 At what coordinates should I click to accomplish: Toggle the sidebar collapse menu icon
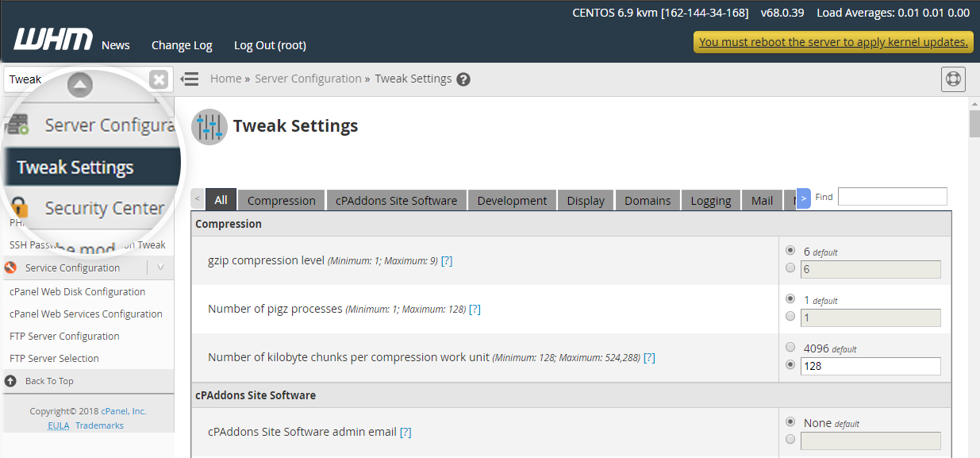(x=190, y=79)
